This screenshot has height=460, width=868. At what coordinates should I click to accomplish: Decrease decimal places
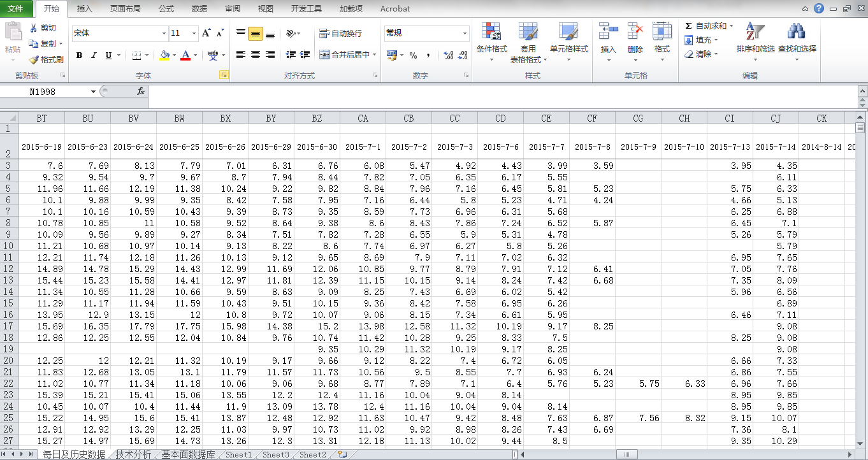tap(463, 55)
